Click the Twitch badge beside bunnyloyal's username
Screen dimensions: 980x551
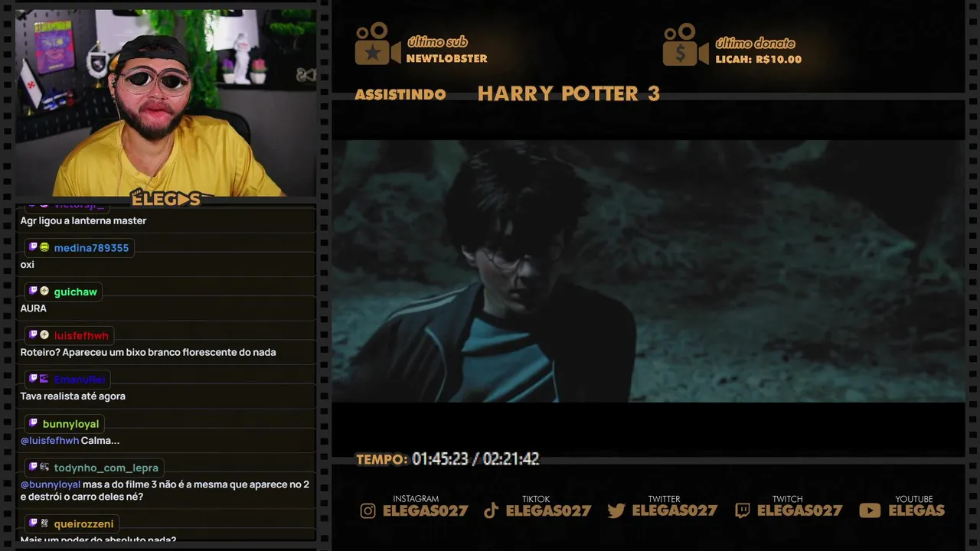[33, 422]
